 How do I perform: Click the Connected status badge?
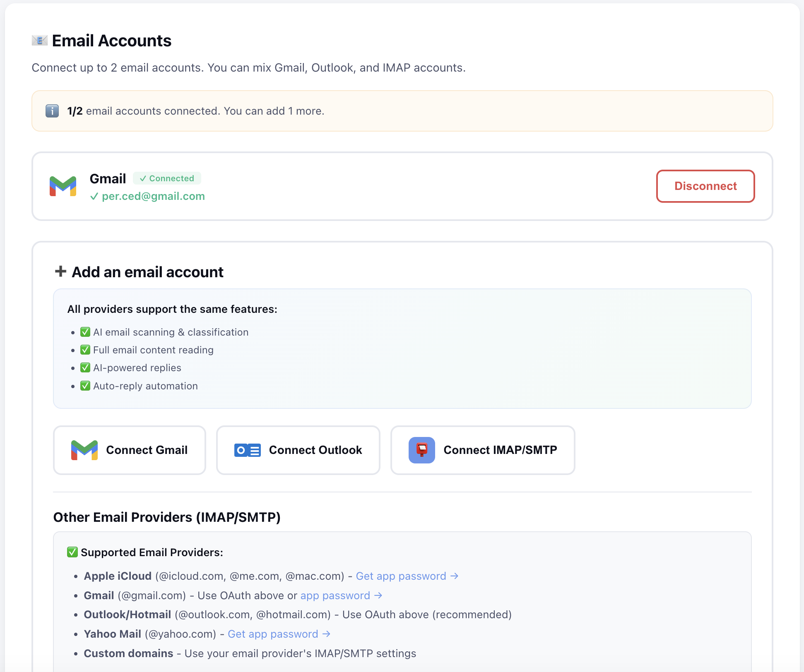(167, 178)
